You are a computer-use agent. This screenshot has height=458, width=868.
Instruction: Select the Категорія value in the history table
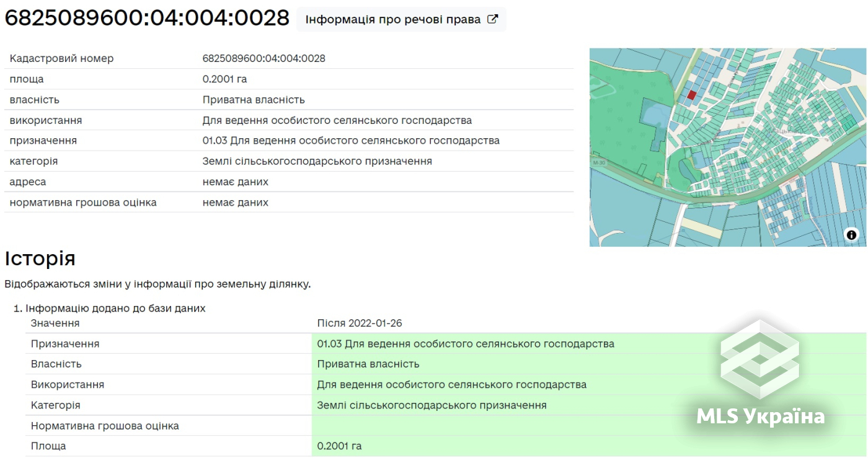click(x=432, y=405)
